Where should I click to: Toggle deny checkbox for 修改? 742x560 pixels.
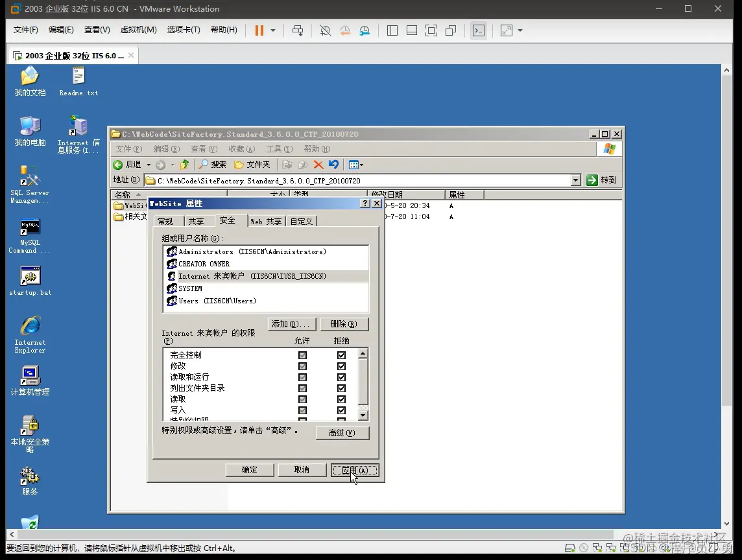coord(341,366)
